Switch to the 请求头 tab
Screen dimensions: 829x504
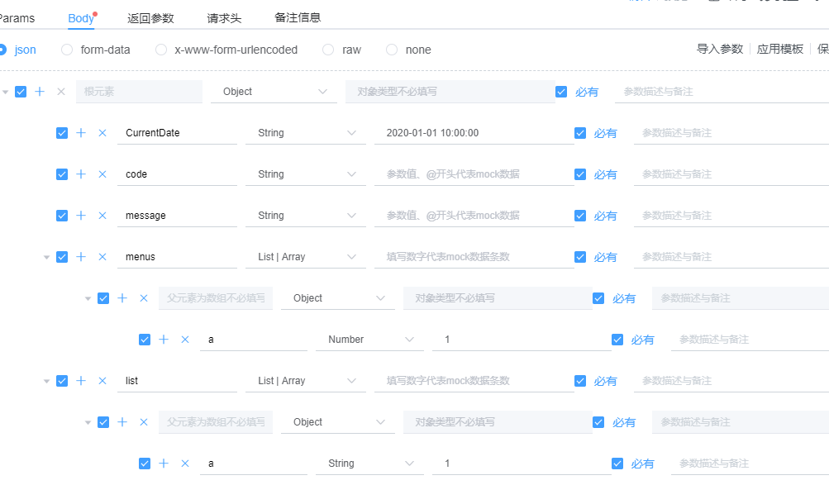point(223,17)
